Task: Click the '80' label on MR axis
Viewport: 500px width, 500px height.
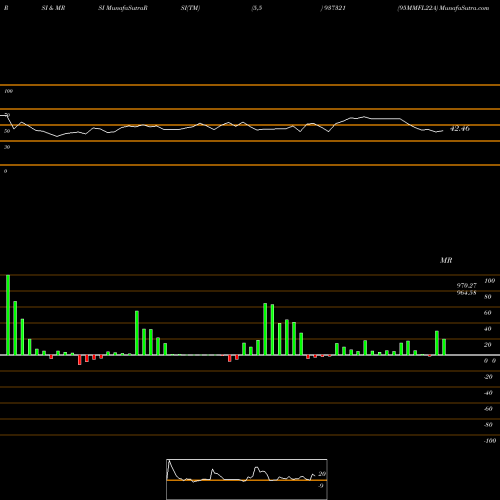Action: (x=488, y=297)
